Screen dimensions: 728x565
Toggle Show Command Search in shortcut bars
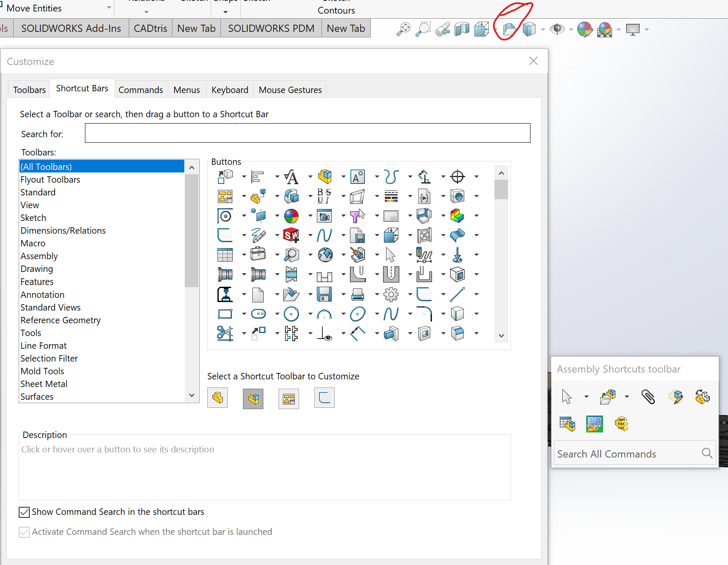point(24,512)
